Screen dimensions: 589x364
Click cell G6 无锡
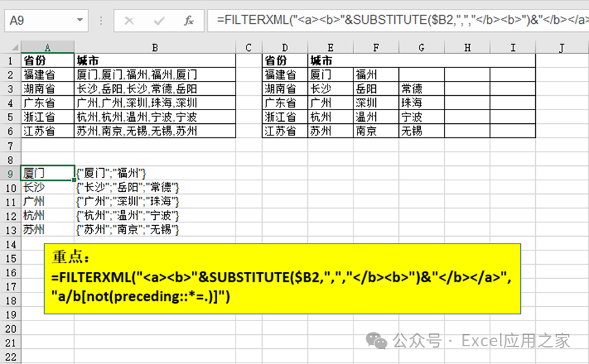421,131
